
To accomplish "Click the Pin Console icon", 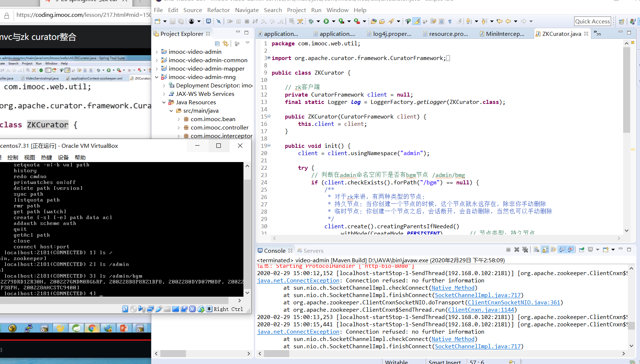I will point(582,249).
